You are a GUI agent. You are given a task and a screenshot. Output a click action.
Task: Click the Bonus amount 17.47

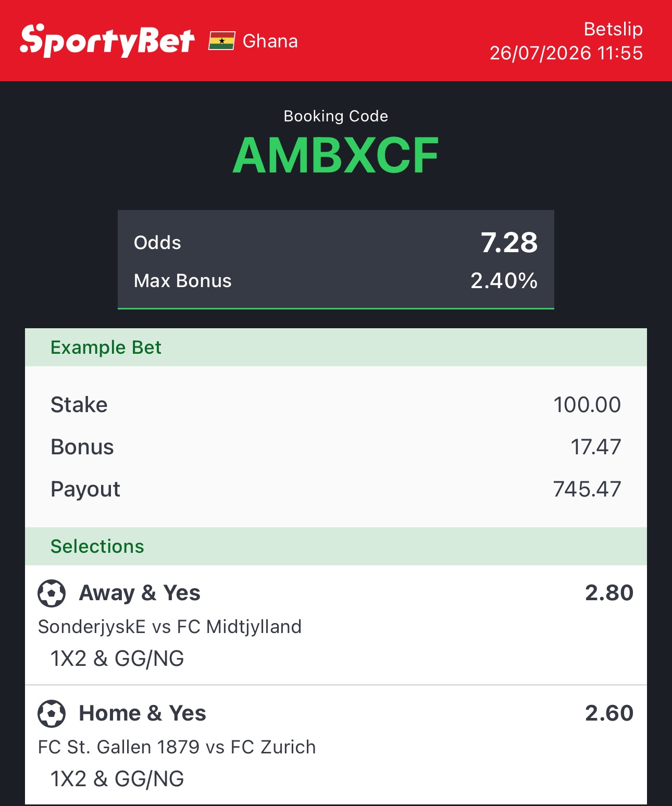(x=596, y=447)
